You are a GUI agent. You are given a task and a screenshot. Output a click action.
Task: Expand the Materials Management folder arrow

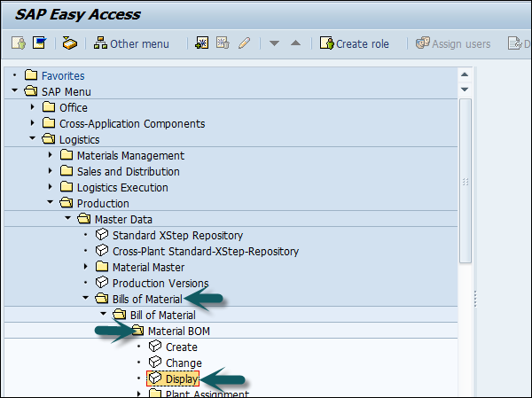tap(51, 155)
